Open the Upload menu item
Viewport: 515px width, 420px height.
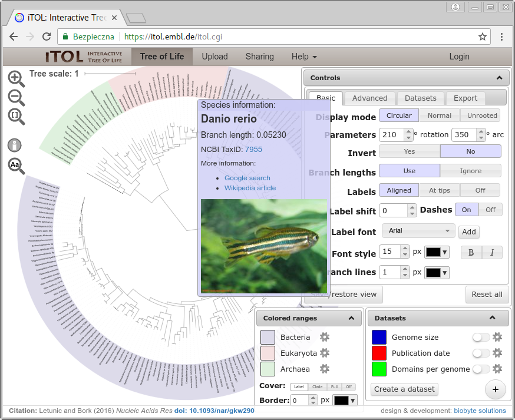tap(214, 57)
